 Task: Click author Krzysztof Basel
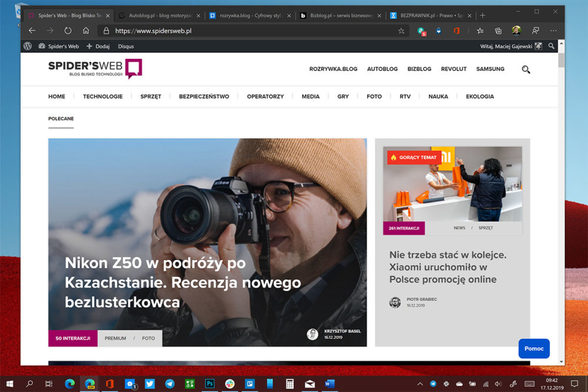(342, 331)
